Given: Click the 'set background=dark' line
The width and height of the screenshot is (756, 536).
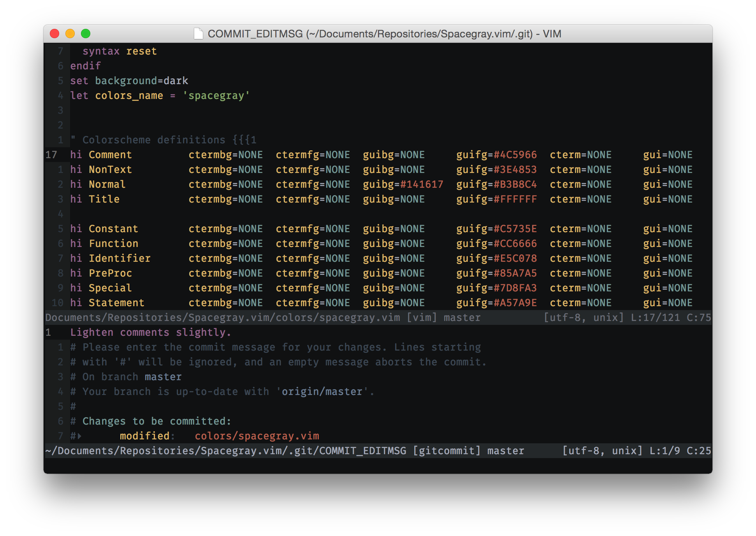Looking at the screenshot, I should [x=129, y=81].
